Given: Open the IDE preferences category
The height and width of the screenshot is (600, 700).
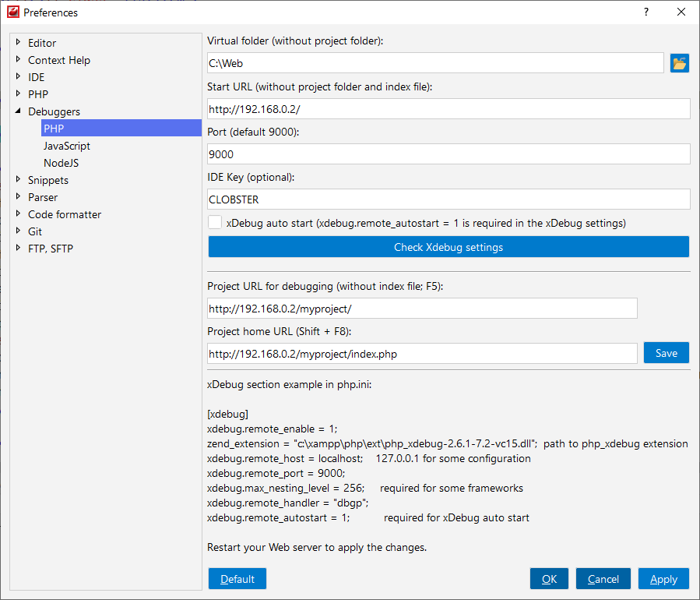Looking at the screenshot, I should 36,77.
